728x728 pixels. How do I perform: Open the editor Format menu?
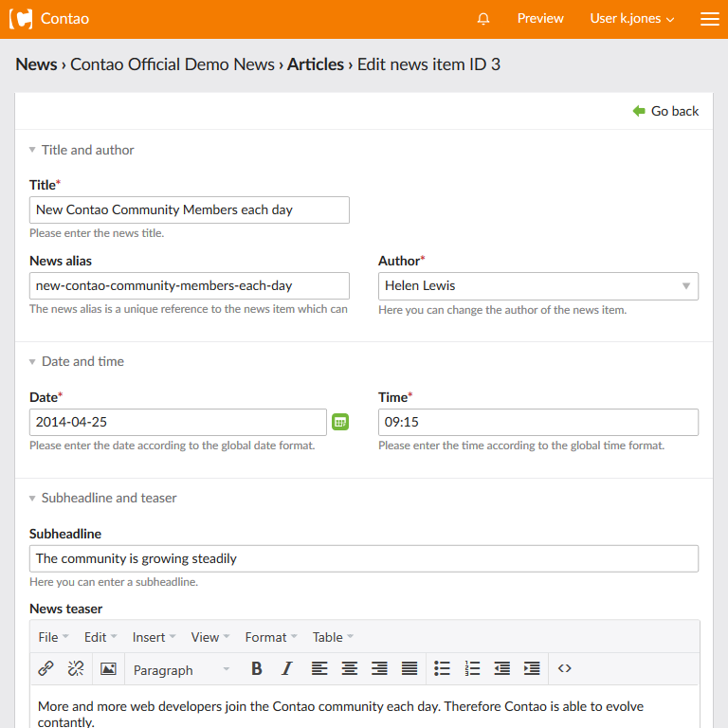[x=271, y=637]
